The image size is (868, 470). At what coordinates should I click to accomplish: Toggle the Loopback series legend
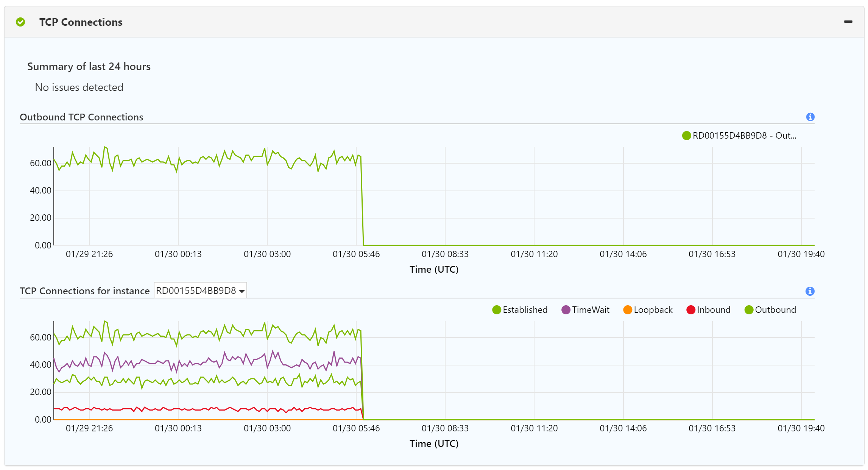tap(653, 310)
